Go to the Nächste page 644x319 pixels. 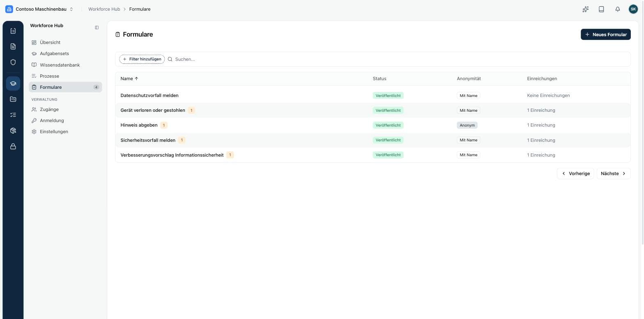click(x=613, y=173)
